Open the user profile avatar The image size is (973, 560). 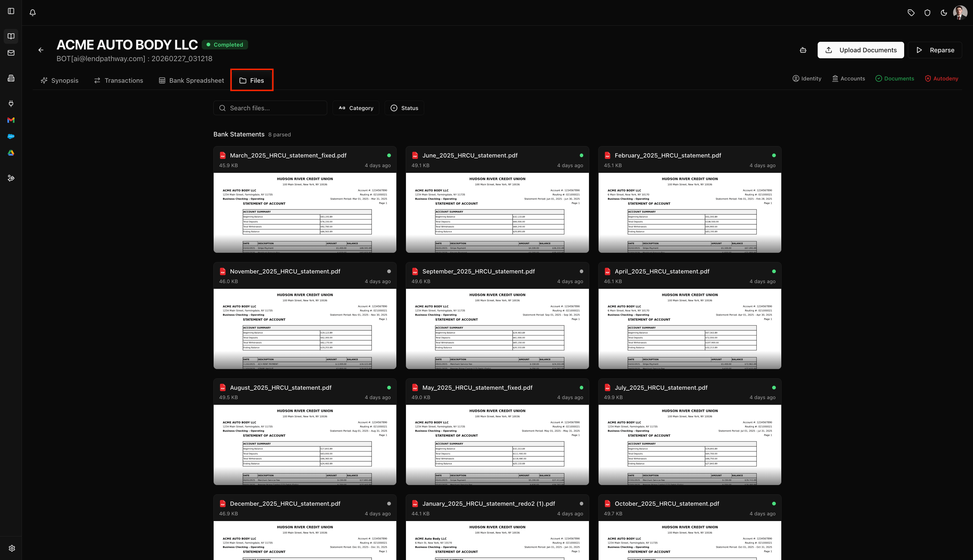point(960,13)
